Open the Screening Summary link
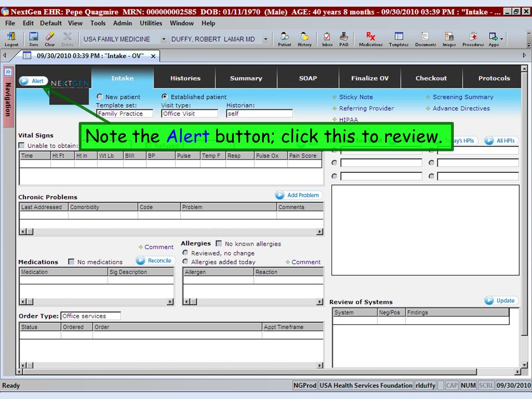 pyautogui.click(x=463, y=97)
